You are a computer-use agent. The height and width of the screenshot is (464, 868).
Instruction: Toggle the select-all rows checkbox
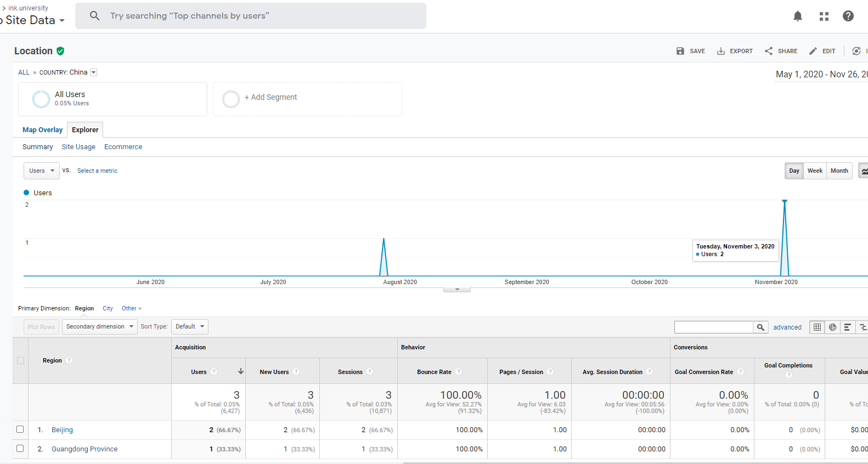(21, 360)
